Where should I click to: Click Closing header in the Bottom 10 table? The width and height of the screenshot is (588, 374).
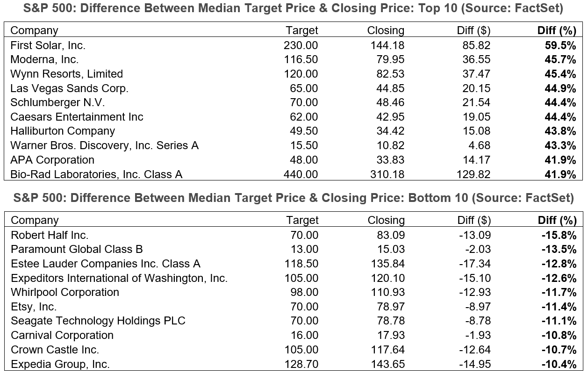coord(386,220)
